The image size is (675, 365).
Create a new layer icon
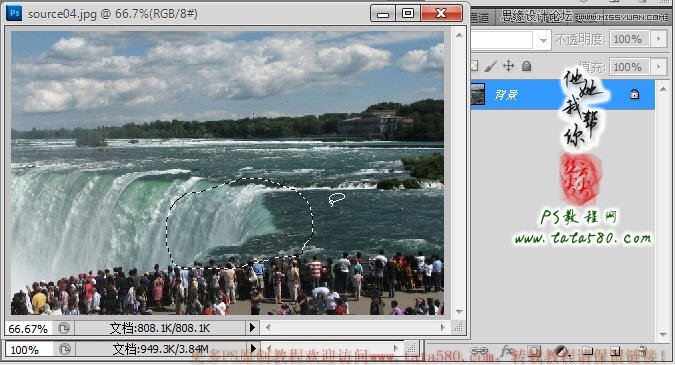pyautogui.click(x=615, y=351)
